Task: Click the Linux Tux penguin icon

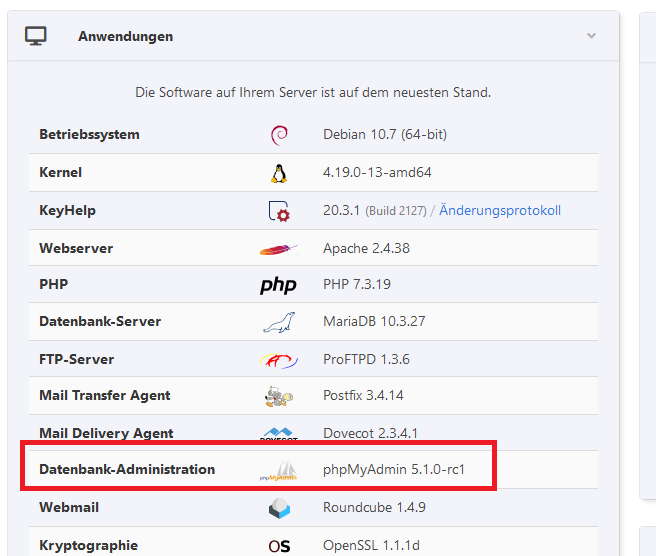Action: click(279, 173)
